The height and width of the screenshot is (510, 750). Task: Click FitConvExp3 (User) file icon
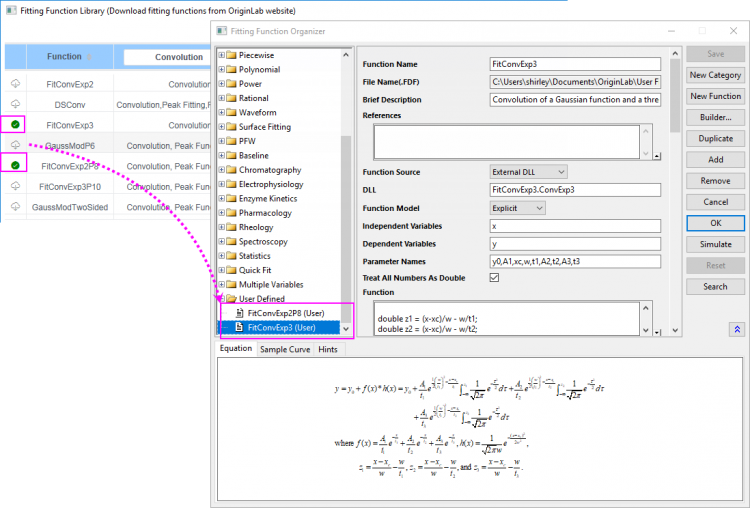[240, 327]
